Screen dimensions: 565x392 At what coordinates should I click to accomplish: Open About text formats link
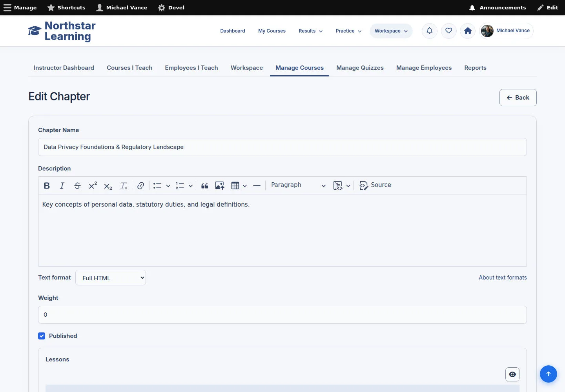pyautogui.click(x=503, y=278)
